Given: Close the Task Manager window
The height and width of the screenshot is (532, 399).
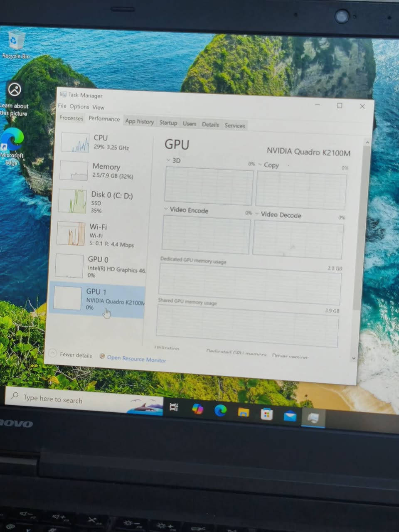Looking at the screenshot, I should pos(362,106).
